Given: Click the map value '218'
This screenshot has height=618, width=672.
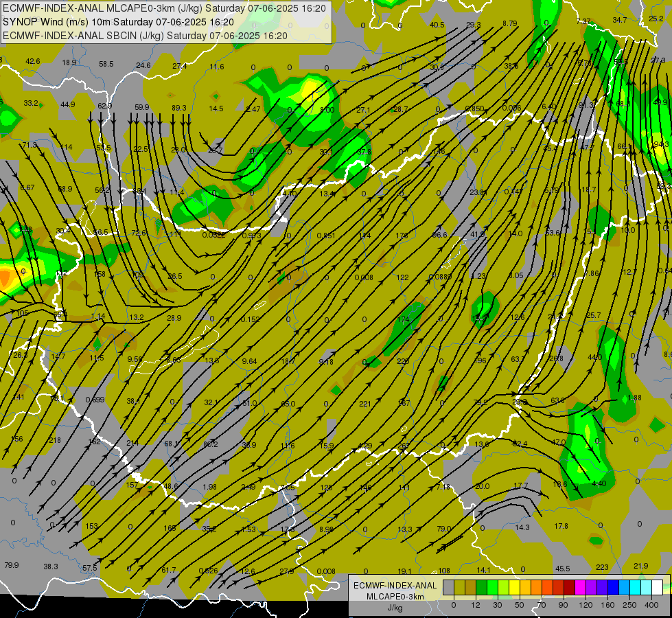Looking at the screenshot, I should (x=55, y=440).
